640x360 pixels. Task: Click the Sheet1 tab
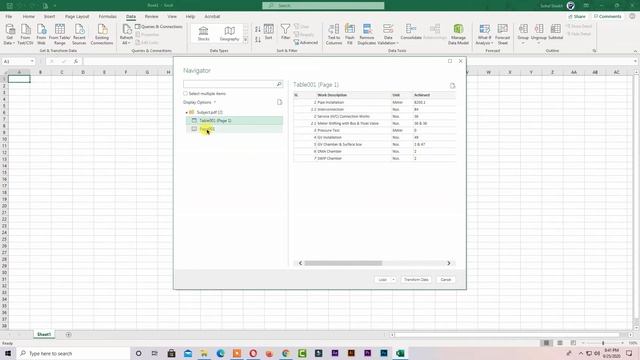44,334
